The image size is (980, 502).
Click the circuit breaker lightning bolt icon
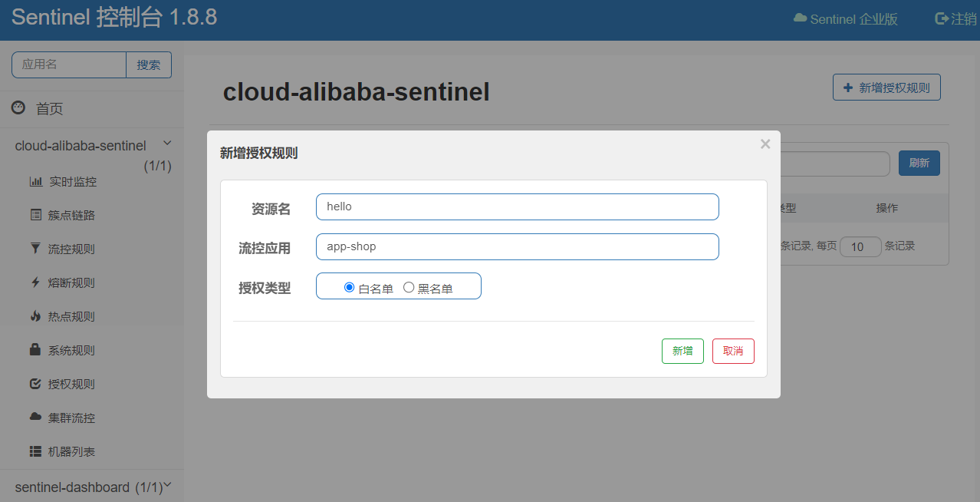pyautogui.click(x=35, y=282)
